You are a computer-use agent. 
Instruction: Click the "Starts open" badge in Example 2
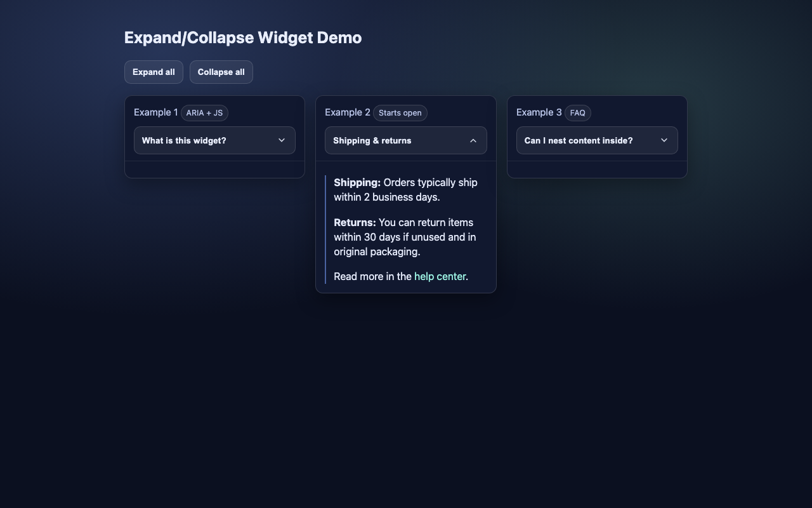click(400, 112)
